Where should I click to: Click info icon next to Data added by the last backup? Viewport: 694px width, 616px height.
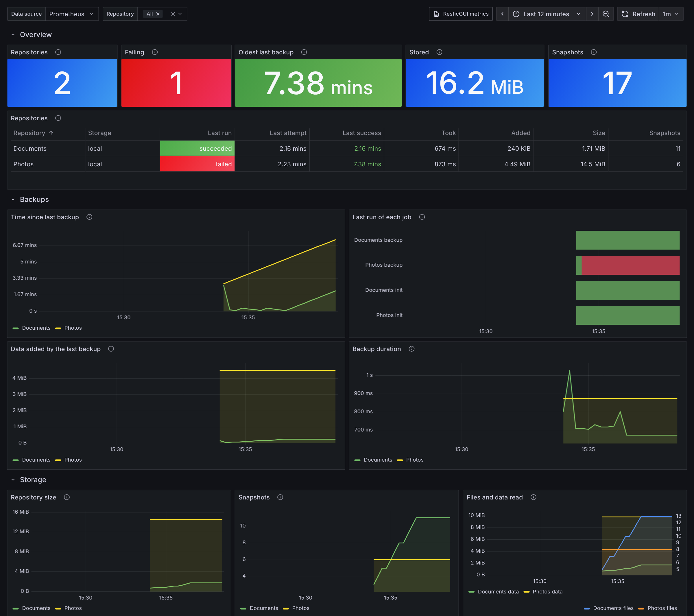click(111, 349)
